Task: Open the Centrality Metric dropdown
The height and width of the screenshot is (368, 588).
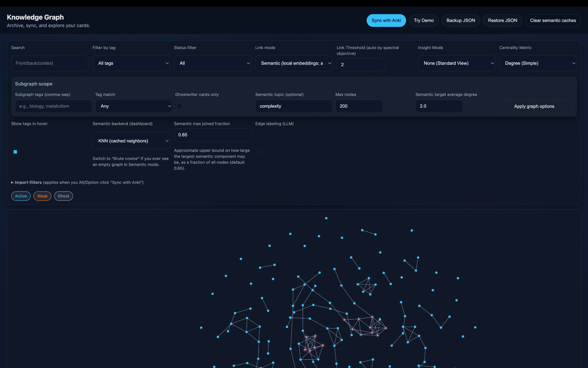Action: point(537,63)
